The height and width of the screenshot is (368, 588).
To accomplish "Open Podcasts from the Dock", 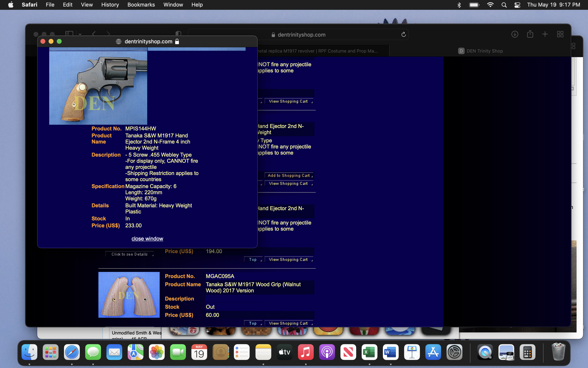I will pyautogui.click(x=327, y=352).
